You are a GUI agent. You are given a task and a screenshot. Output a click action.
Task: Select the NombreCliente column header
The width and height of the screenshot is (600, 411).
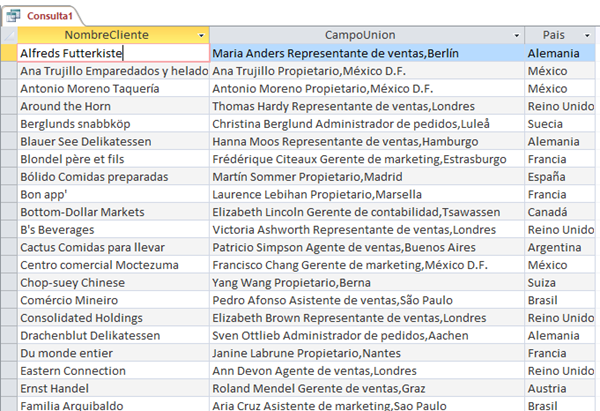click(x=113, y=35)
